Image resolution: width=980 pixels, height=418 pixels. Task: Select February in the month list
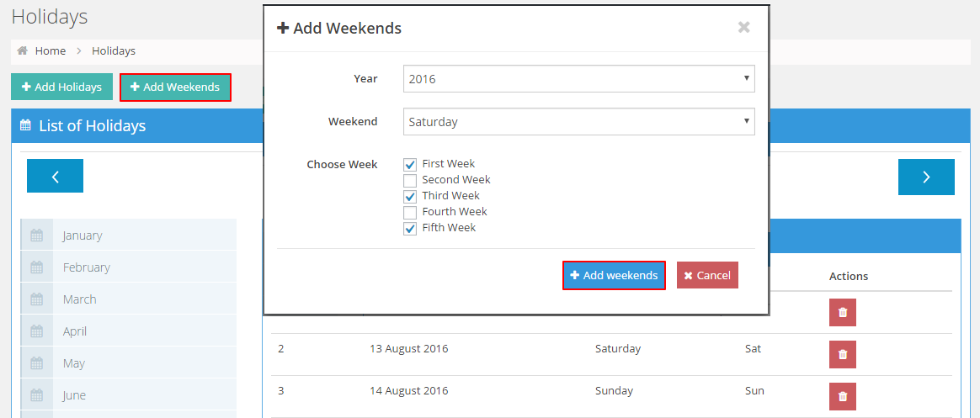(x=87, y=267)
